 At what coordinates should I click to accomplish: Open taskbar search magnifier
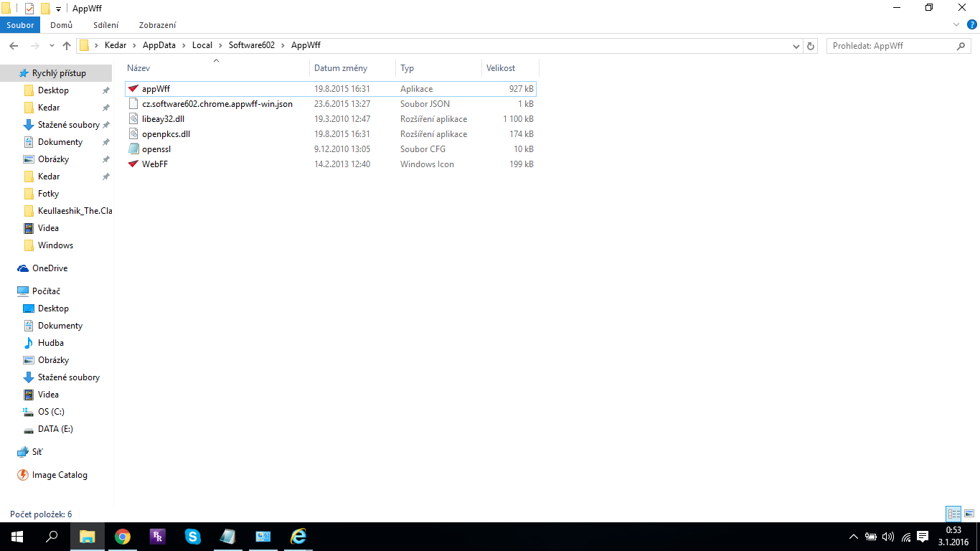click(52, 537)
